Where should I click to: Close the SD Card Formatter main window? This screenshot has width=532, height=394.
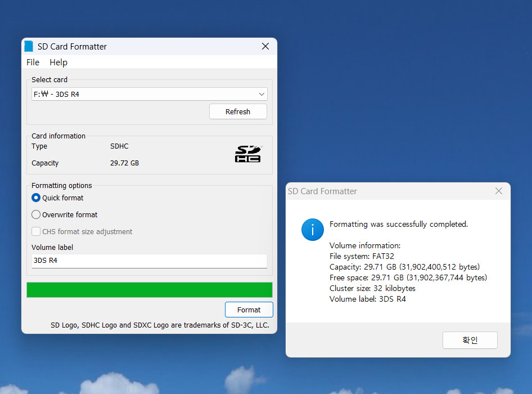coord(265,46)
